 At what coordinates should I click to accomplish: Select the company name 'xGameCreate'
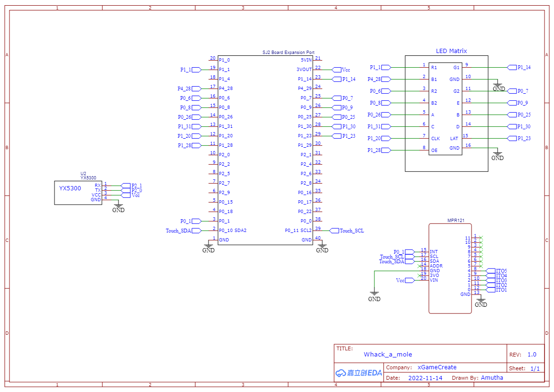tap(437, 367)
